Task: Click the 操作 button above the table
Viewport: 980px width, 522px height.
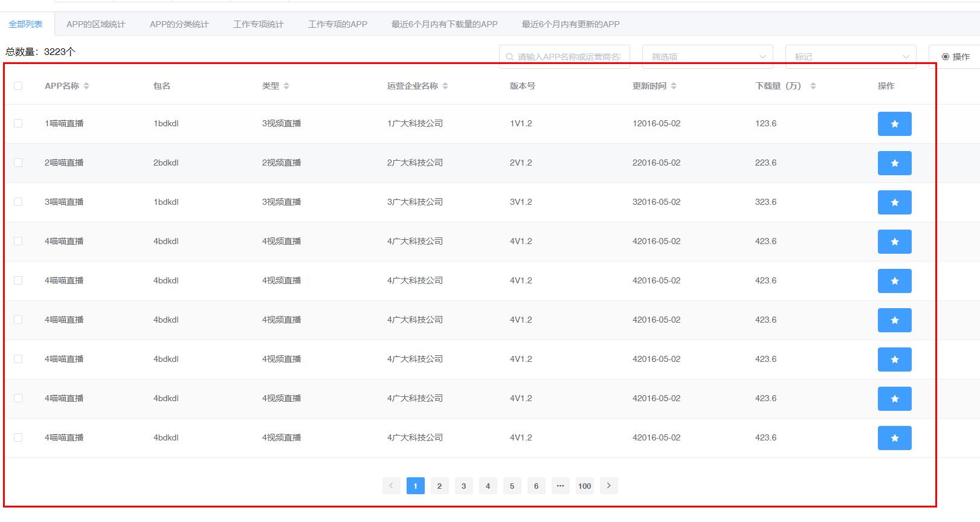Action: (x=955, y=57)
